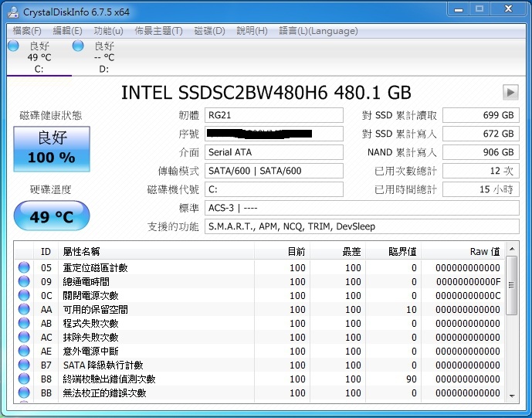
Task: Click the 屬性名稱 column header
Action: click(x=156, y=252)
